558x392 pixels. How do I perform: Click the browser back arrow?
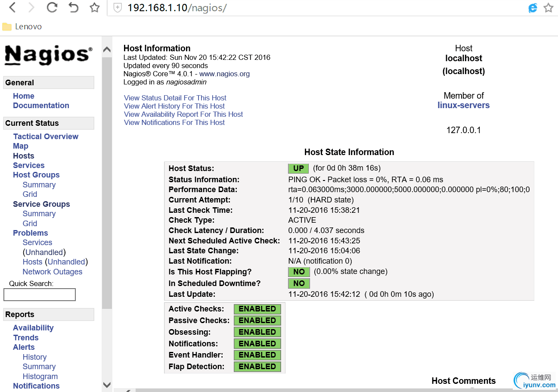12,7
